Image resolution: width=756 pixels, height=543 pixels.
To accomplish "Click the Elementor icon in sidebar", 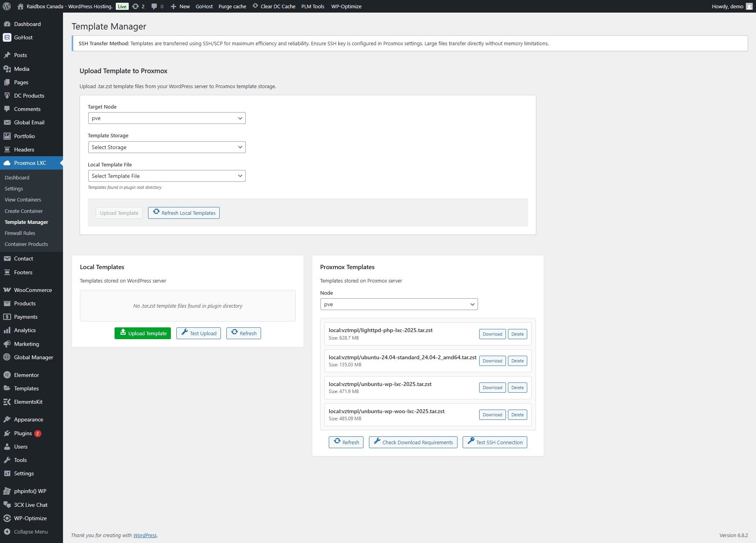I will 7,375.
